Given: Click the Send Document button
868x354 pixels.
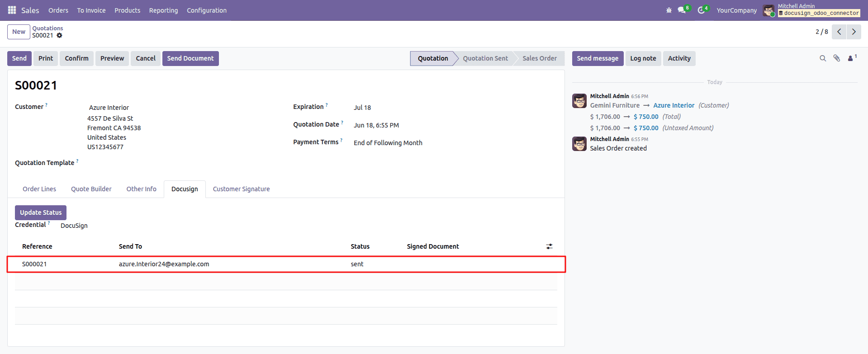Looking at the screenshot, I should click(190, 58).
